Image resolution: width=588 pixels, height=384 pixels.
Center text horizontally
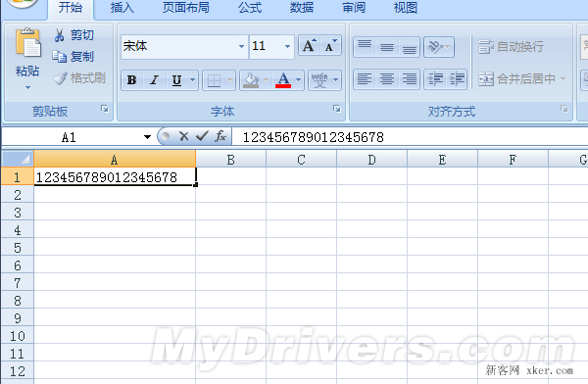387,79
